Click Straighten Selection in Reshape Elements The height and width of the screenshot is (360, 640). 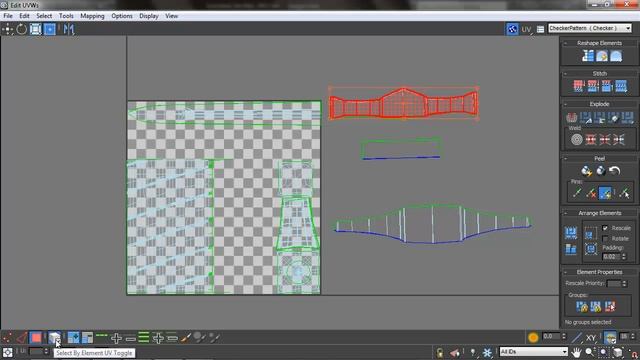coord(588,56)
